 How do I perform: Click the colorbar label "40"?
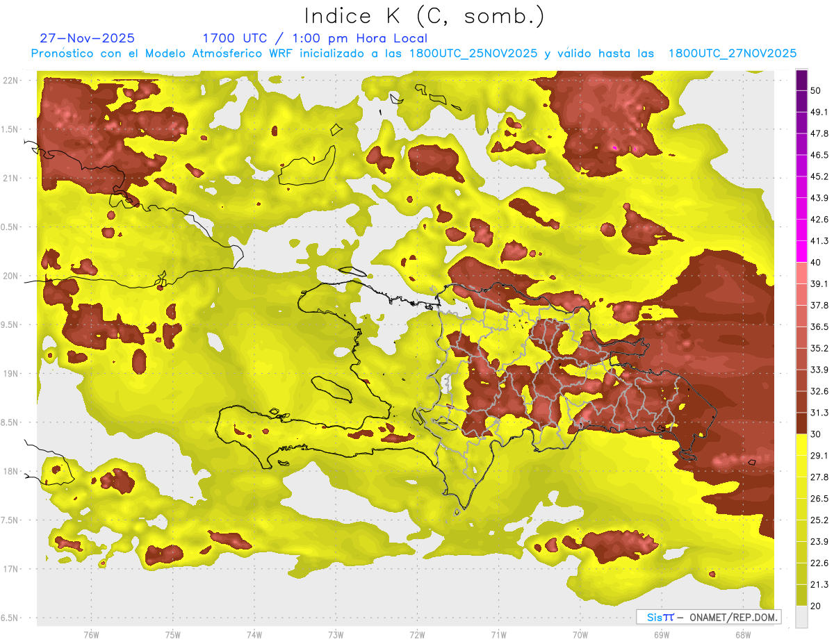[816, 263]
